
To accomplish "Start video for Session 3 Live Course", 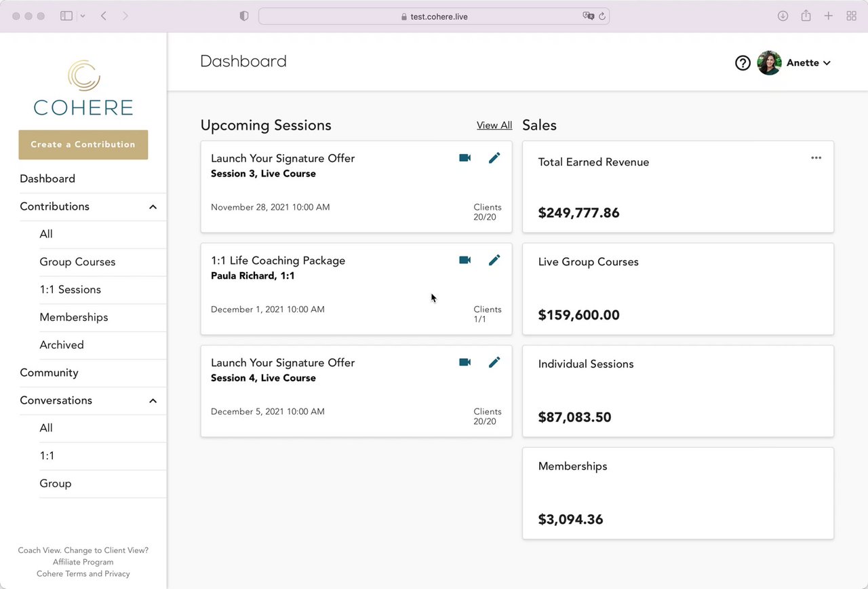I will click(465, 158).
